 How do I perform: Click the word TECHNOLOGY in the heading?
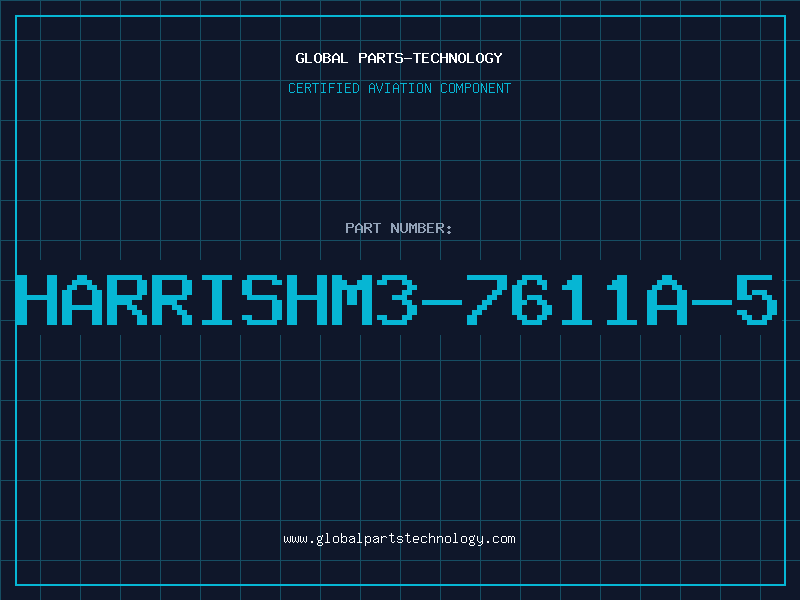point(458,58)
